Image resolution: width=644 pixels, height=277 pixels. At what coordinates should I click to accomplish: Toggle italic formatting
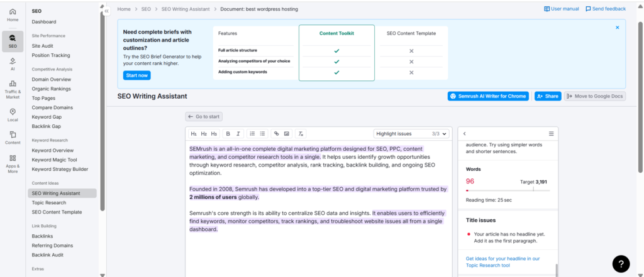(238, 133)
